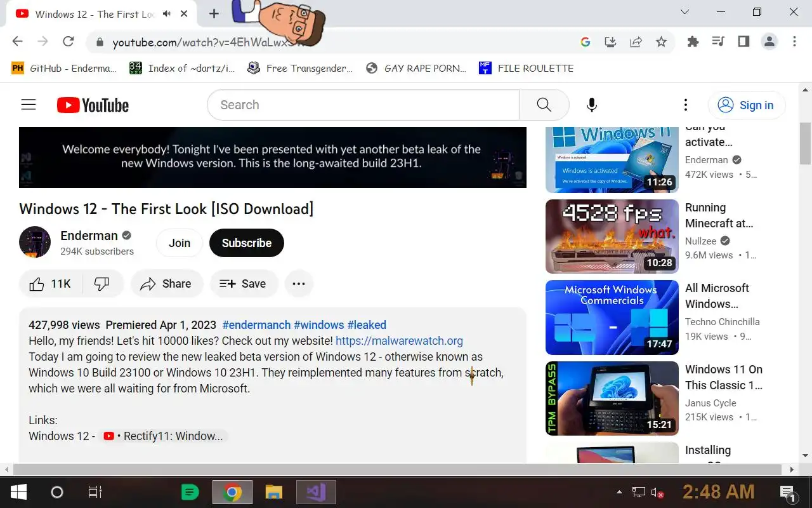The height and width of the screenshot is (508, 812).
Task: Click the magnifier search button
Action: click(544, 105)
